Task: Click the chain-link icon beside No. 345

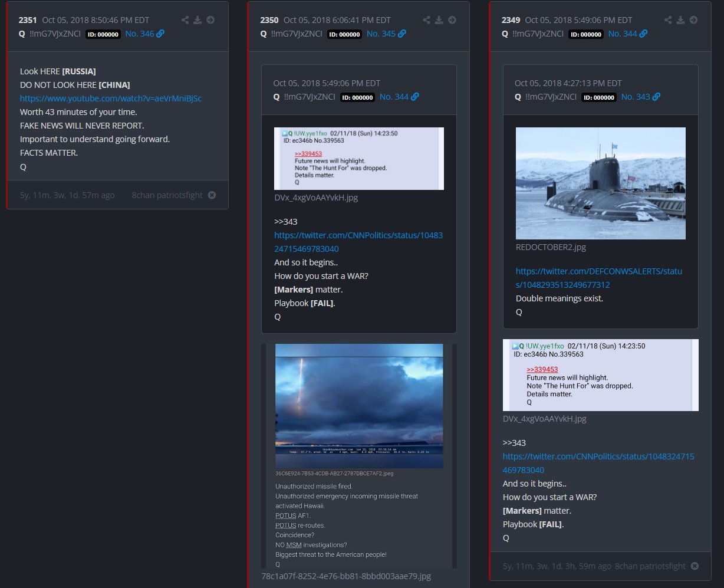Action: [402, 34]
